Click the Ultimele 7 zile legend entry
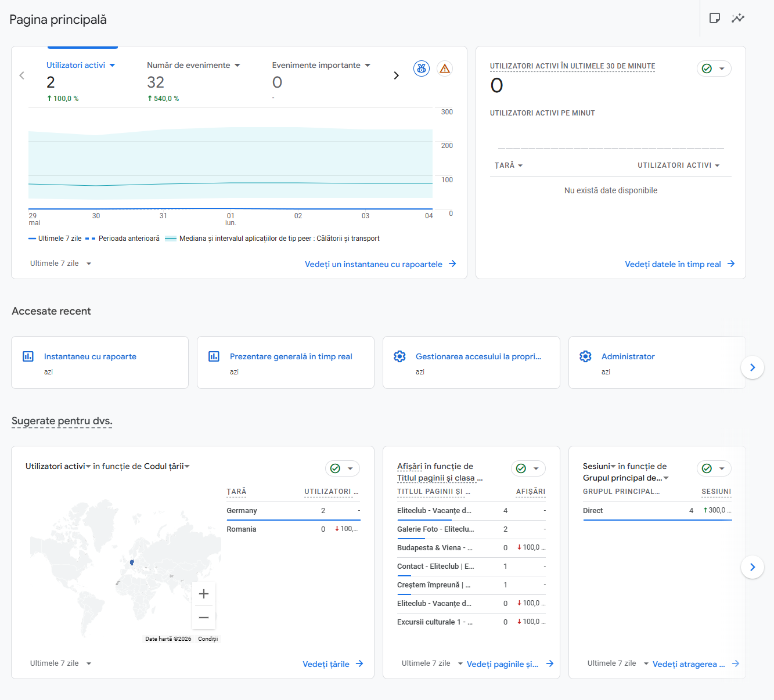Screen dimensions: 774x700 55,239
